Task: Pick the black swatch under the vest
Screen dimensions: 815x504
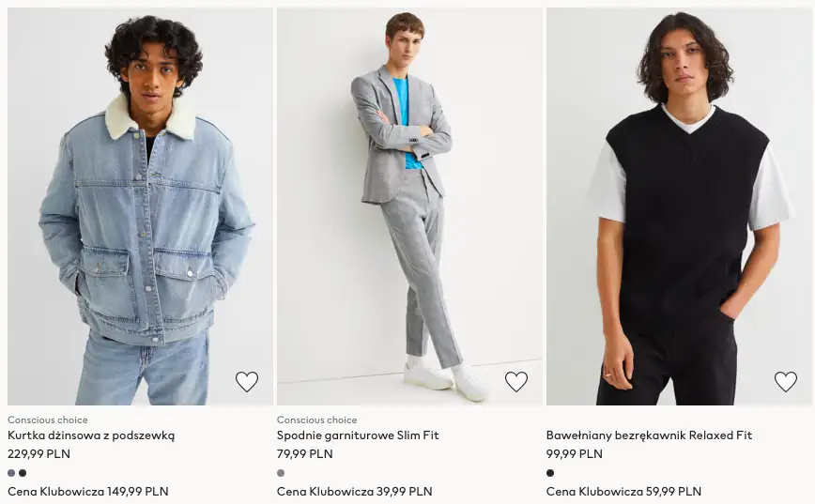Action: [550, 473]
